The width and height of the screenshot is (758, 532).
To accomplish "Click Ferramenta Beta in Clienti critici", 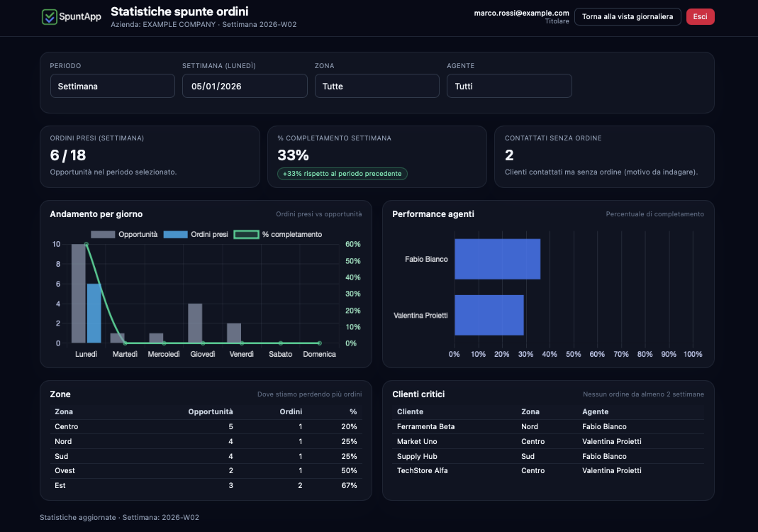I will (x=426, y=426).
